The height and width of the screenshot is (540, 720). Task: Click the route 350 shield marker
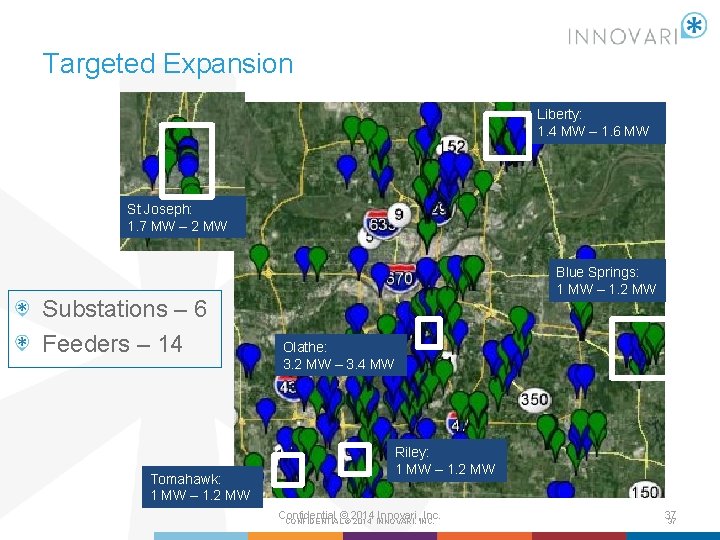click(x=535, y=399)
